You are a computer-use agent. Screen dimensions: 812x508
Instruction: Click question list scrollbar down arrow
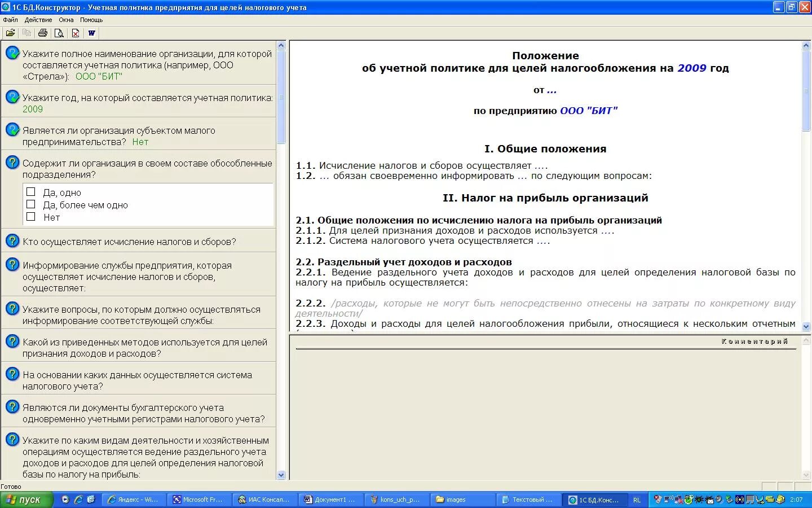(281, 475)
